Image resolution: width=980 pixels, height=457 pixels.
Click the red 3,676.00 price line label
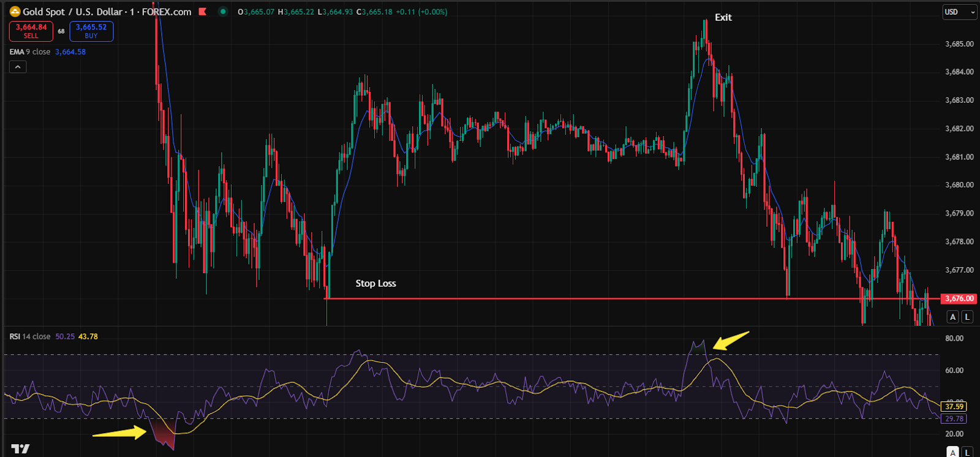coord(959,298)
